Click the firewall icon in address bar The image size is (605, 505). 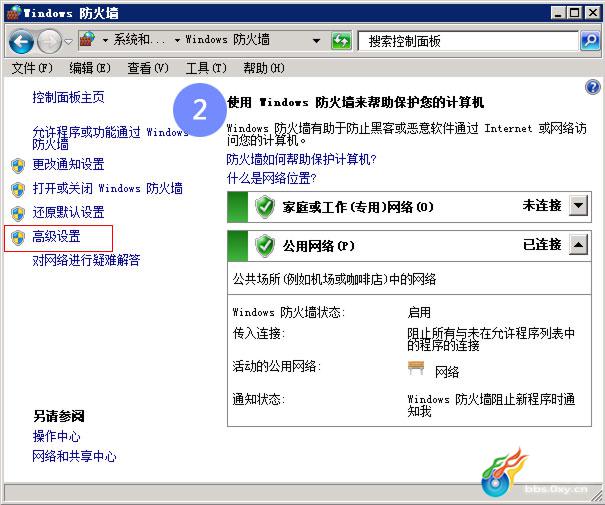pos(87,40)
